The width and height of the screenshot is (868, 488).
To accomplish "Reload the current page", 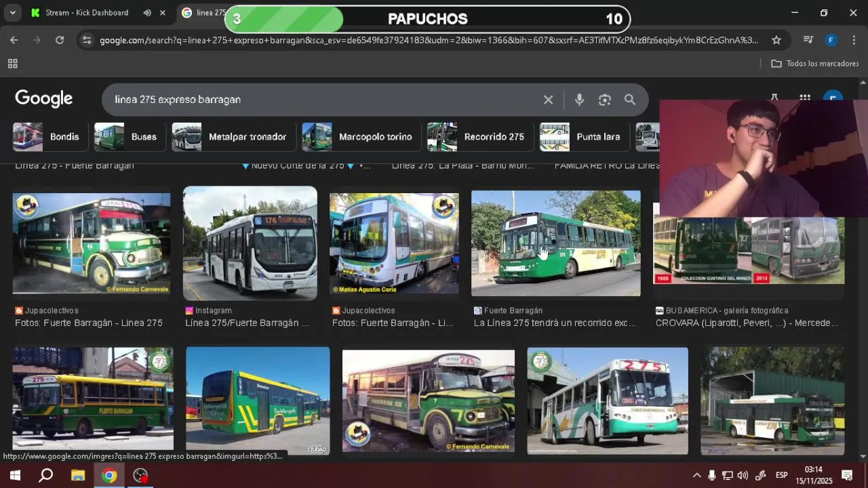I will [60, 40].
